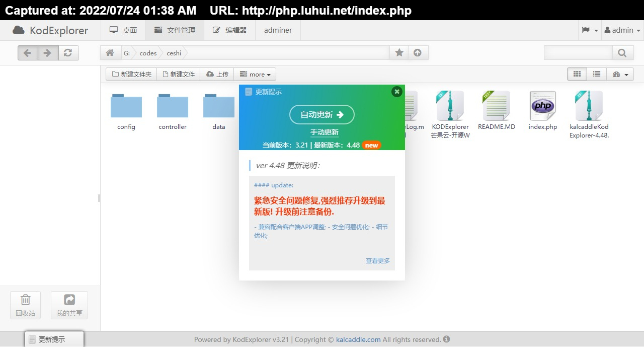
Task: Click the 更新提示 dialog title icon
Action: 249,92
